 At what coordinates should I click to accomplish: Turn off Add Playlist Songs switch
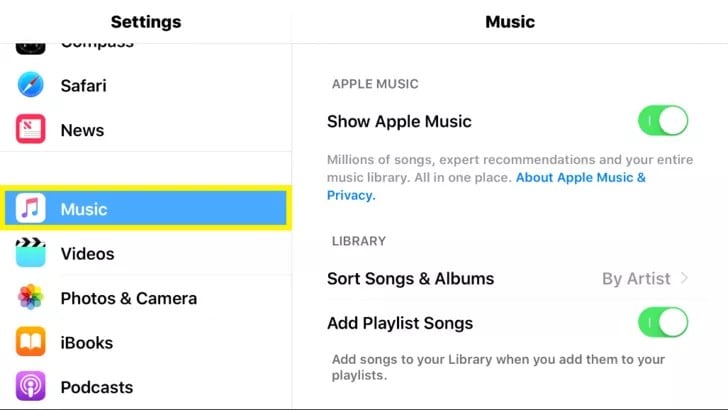click(663, 323)
